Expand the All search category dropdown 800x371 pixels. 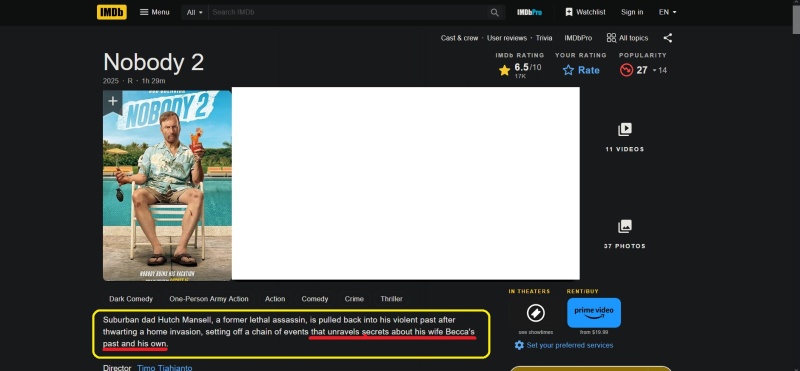(194, 12)
